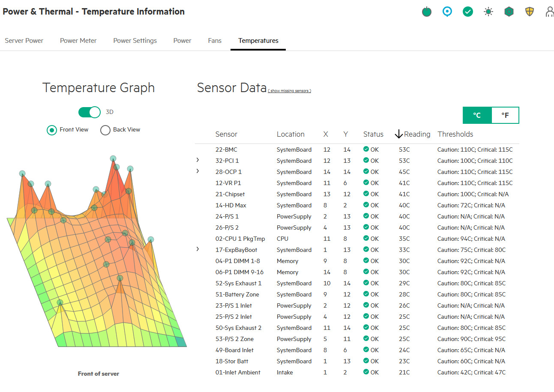Click the show missing sensors link
The image size is (554, 392).
coord(290,91)
